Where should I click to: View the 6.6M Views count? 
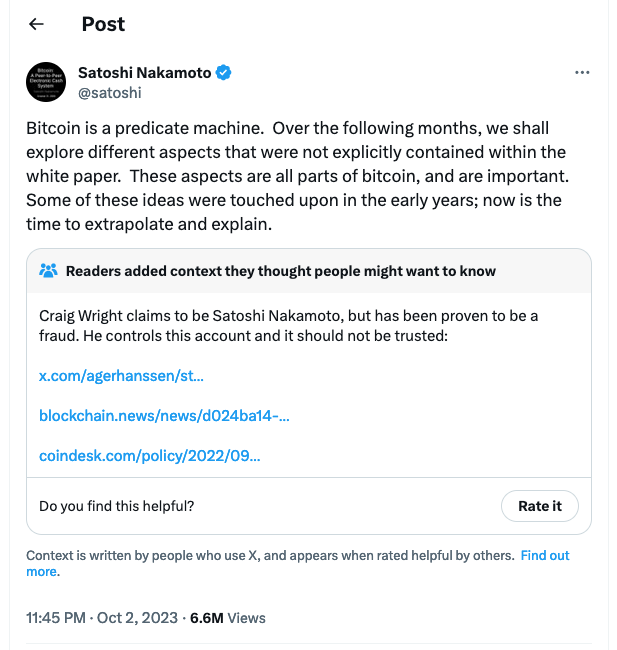pos(228,618)
